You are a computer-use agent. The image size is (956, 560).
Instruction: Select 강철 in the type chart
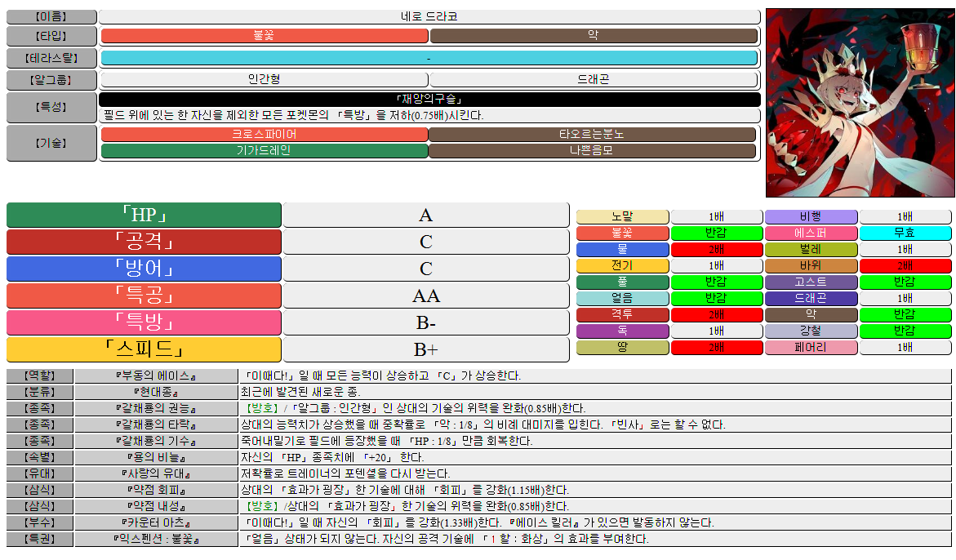(x=811, y=331)
